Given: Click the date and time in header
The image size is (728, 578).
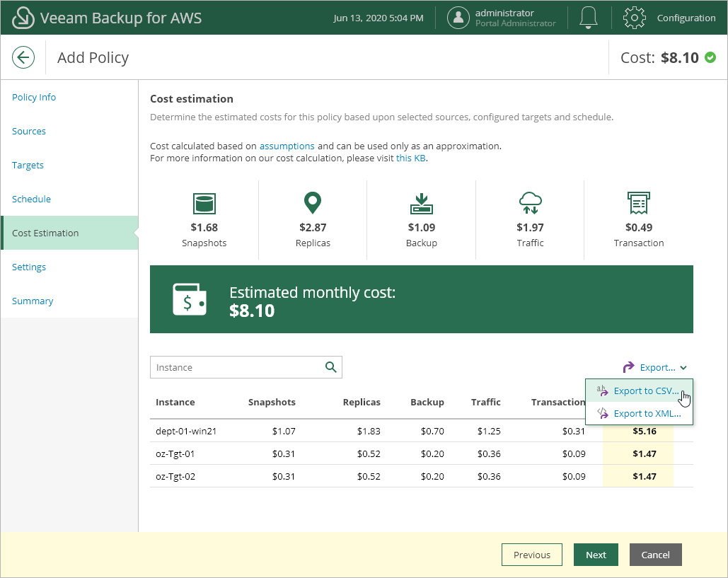Looking at the screenshot, I should click(x=379, y=18).
